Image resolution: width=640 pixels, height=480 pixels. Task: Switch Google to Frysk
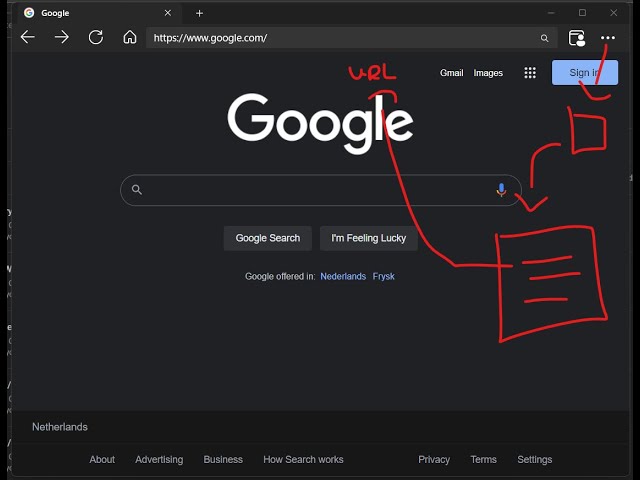(x=384, y=276)
